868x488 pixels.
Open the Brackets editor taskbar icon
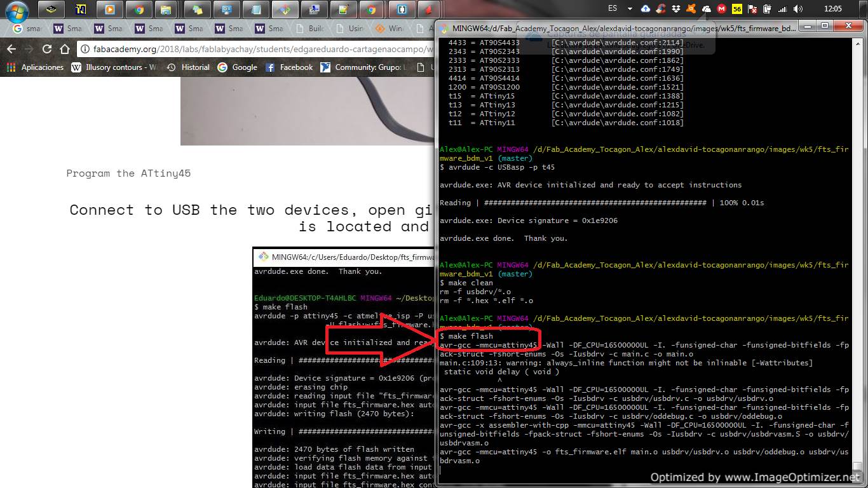[402, 10]
